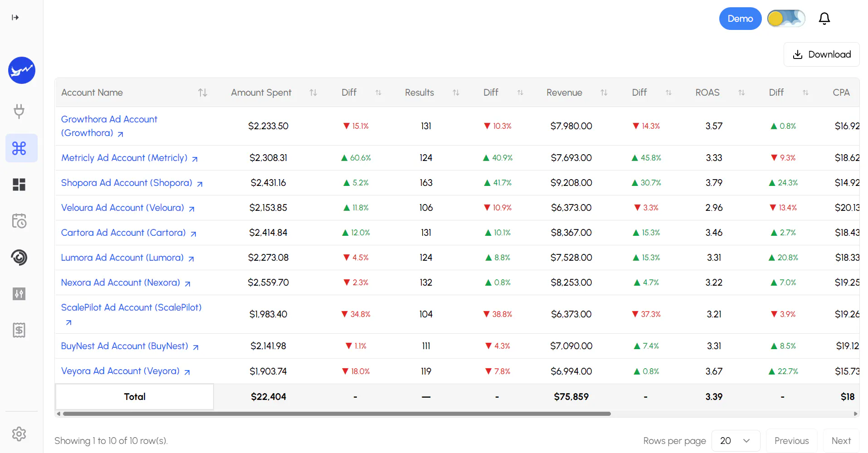
Task: Open the dollar billing icon in sidebar
Action: 19,330
